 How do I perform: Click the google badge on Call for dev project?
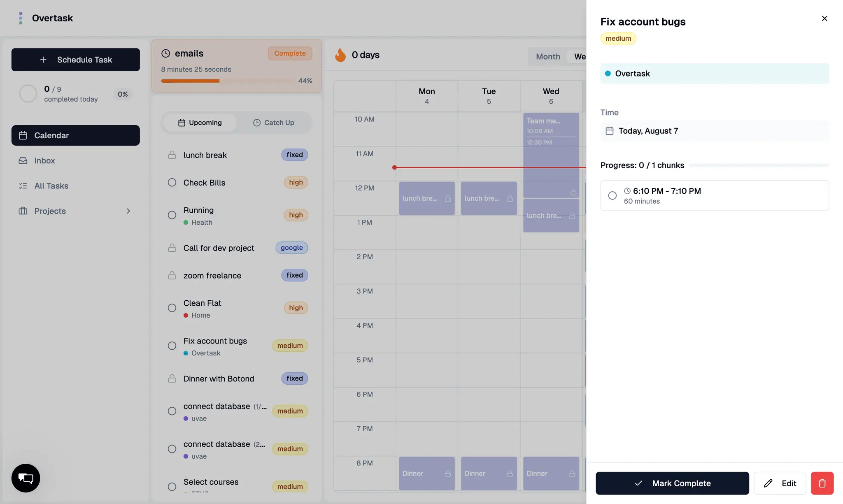[292, 248]
